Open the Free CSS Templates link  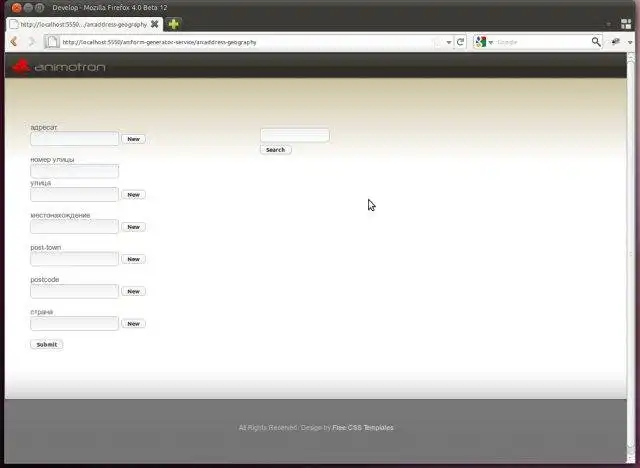[x=363, y=428]
